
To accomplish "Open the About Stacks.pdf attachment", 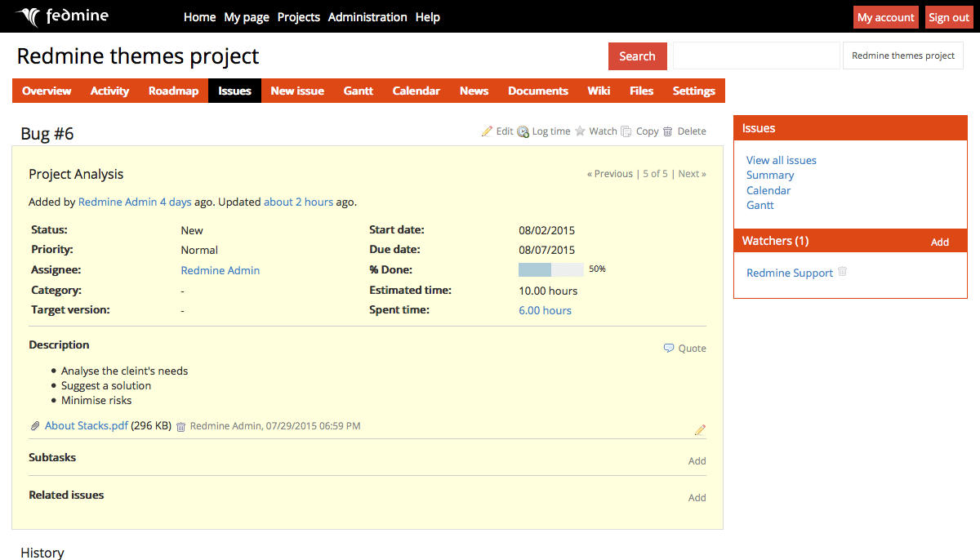I will click(x=87, y=425).
